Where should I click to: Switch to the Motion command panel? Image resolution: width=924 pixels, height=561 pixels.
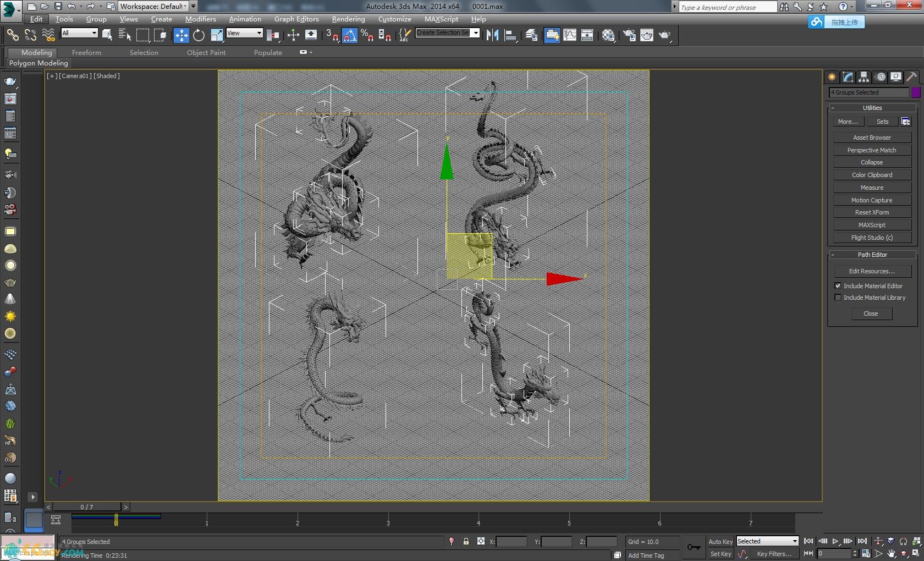[880, 77]
